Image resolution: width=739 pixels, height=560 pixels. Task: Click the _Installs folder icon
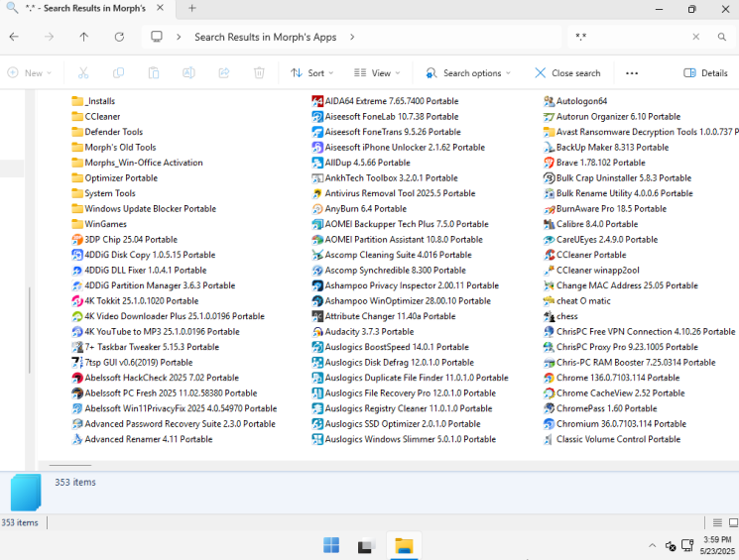point(76,101)
